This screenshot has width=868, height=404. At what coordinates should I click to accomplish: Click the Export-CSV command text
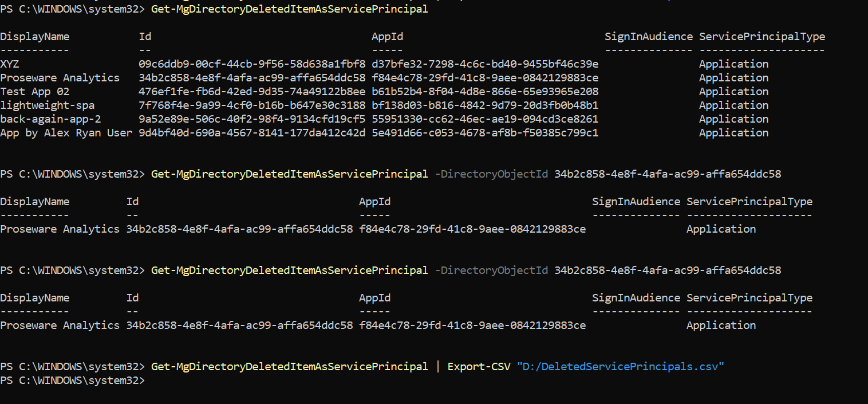[x=479, y=366]
